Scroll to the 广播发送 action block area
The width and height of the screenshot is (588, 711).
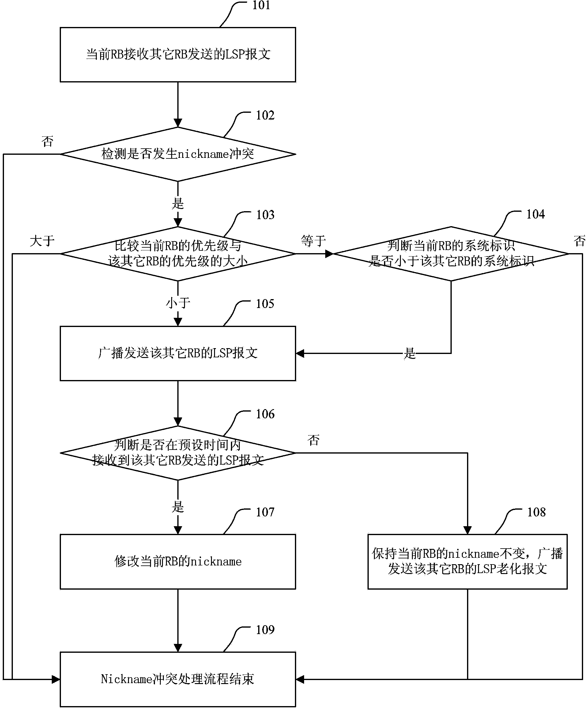point(218,343)
